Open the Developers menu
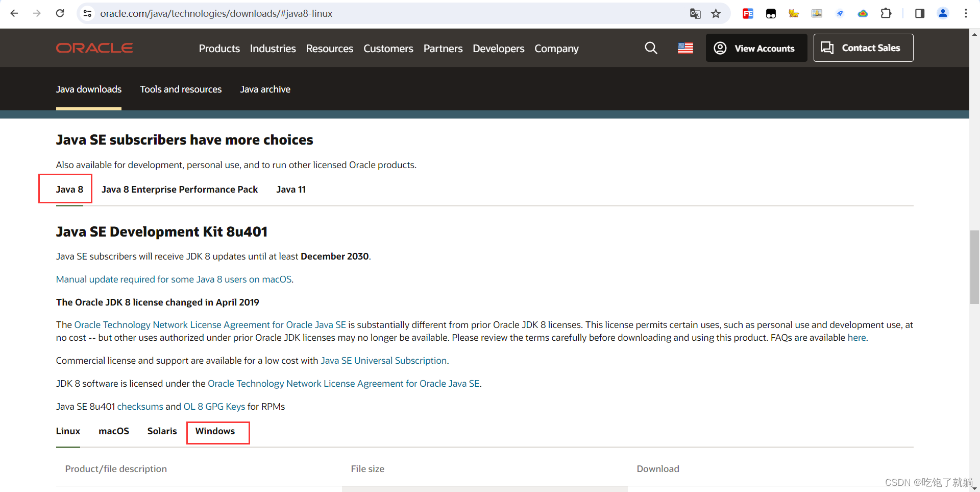The width and height of the screenshot is (980, 492). click(499, 49)
